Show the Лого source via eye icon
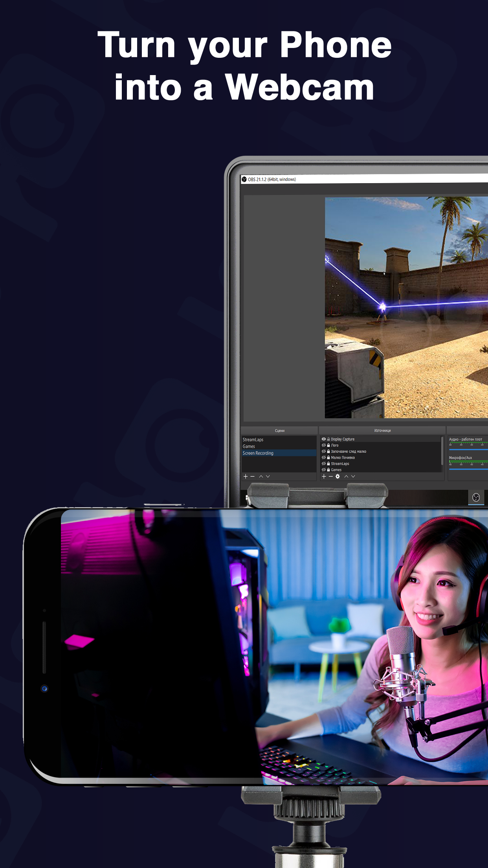The width and height of the screenshot is (488, 868). 323,445
